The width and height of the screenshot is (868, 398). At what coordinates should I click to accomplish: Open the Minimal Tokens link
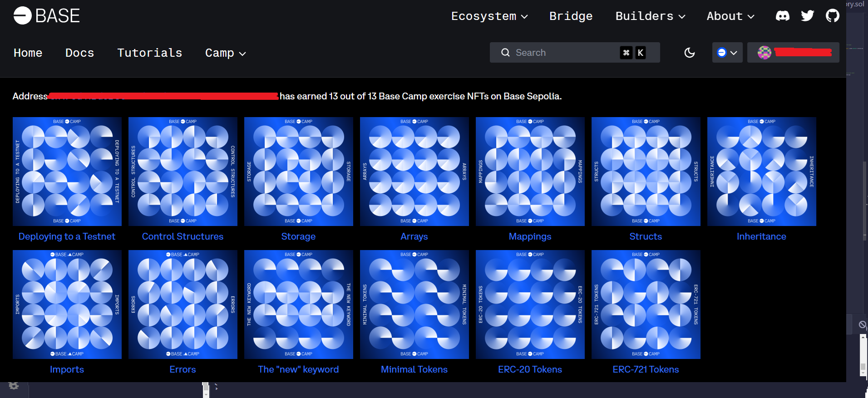[x=414, y=369]
